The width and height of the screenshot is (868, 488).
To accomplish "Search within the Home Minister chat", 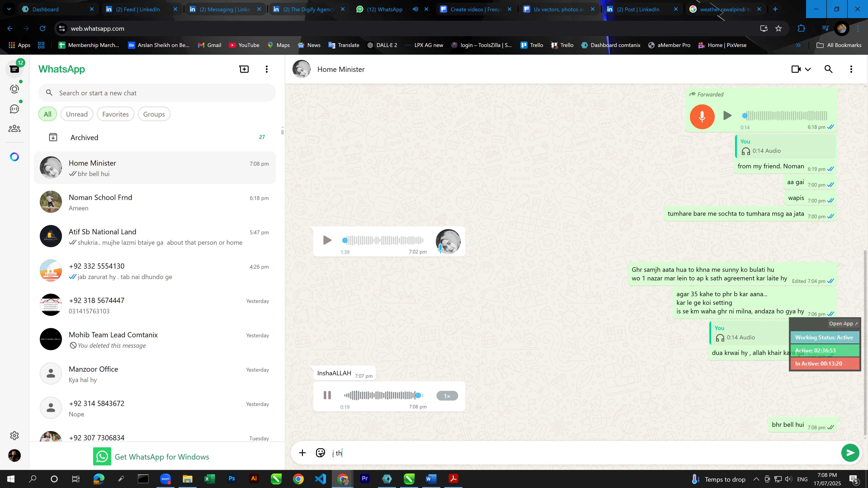I will click(x=828, y=69).
